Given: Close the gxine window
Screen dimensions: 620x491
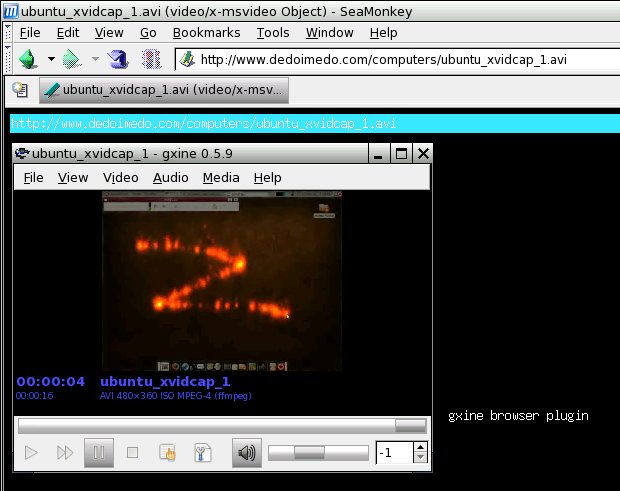Looking at the screenshot, I should coord(423,154).
